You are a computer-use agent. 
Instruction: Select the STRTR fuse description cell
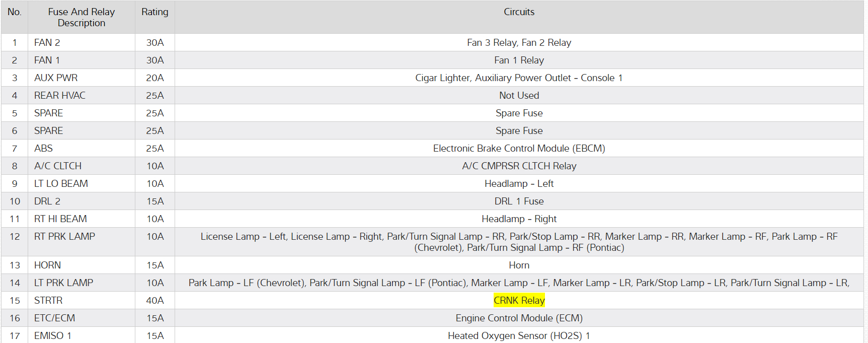(48, 300)
